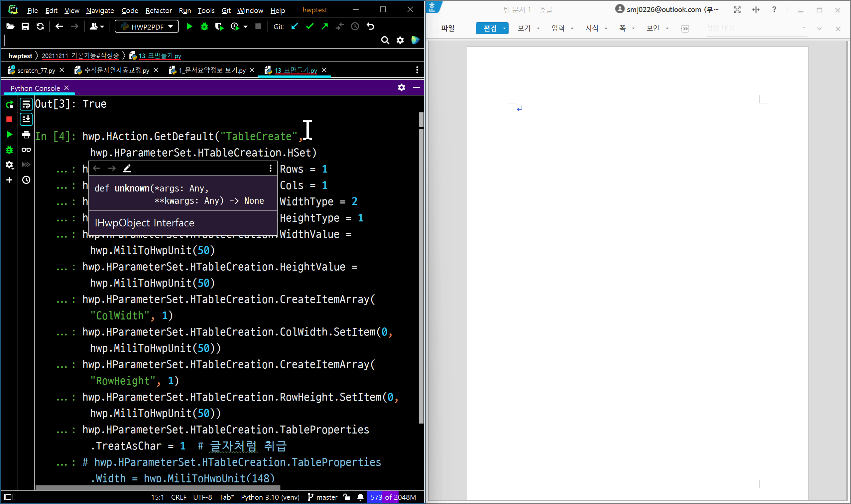The width and height of the screenshot is (851, 504).
Task: Expand the 보기 menu dropdown in Hangul
Action: pos(538,29)
